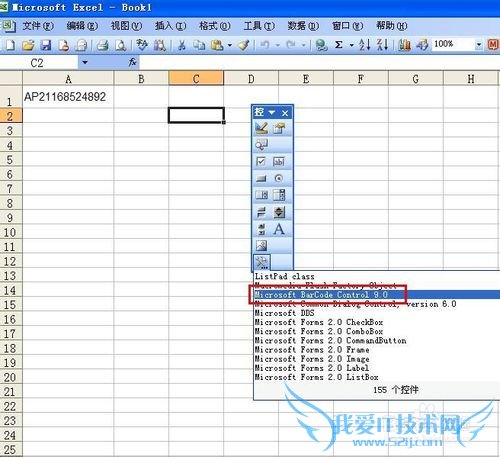Close the Control Toolbox floating toolbar
This screenshot has height=457, width=500.
pyautogui.click(x=285, y=113)
